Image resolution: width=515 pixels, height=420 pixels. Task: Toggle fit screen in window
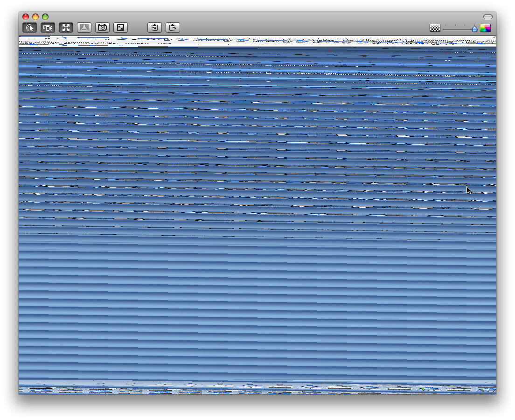66,28
